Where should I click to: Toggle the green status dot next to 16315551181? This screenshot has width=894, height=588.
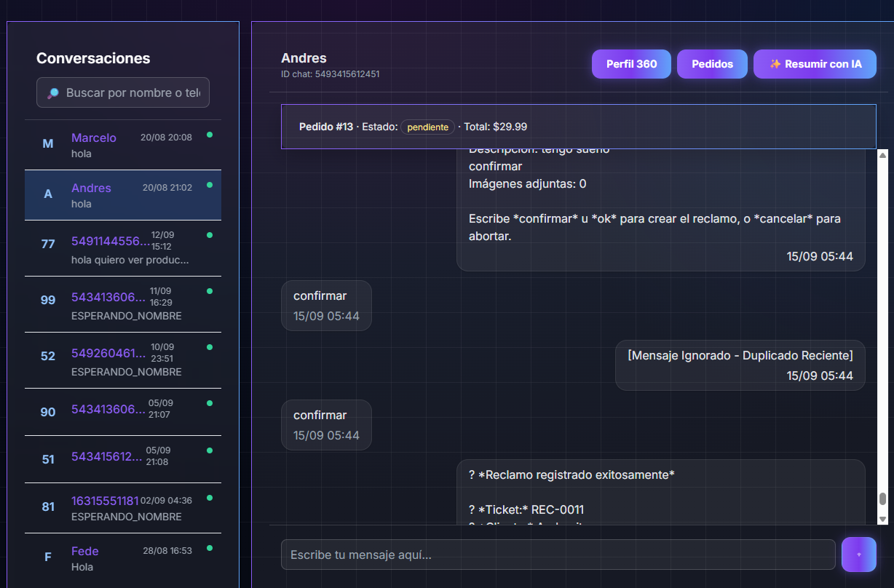coord(210,498)
